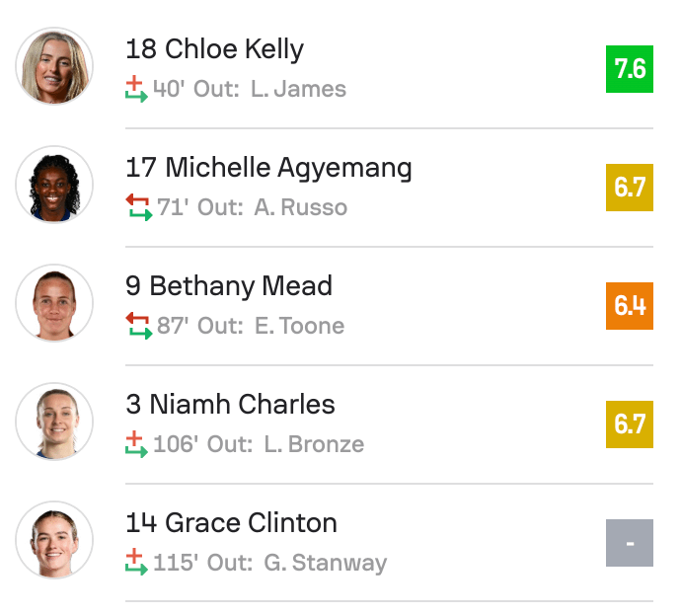Open Chloe Kelly's player photo
The width and height of the screenshot is (681, 616).
(54, 67)
